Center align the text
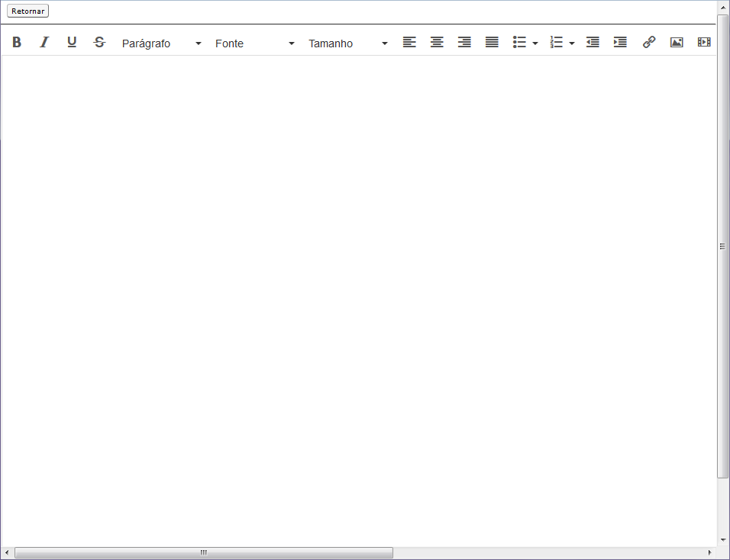This screenshot has height=560, width=730. click(437, 43)
